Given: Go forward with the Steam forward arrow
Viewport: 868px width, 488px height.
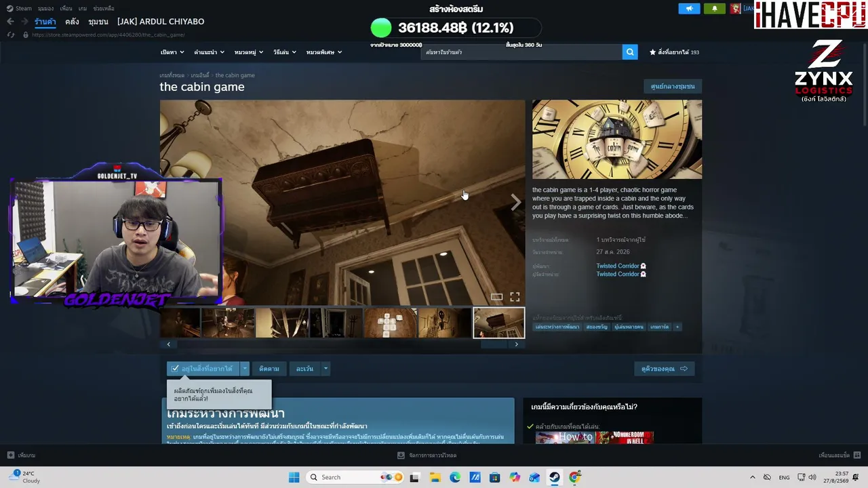Looking at the screenshot, I should 24,22.
